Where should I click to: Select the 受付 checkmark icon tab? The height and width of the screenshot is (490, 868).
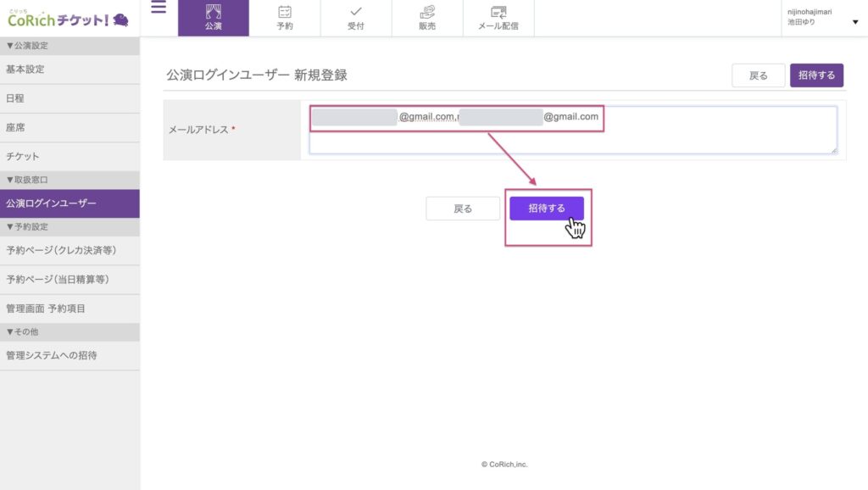pyautogui.click(x=356, y=18)
